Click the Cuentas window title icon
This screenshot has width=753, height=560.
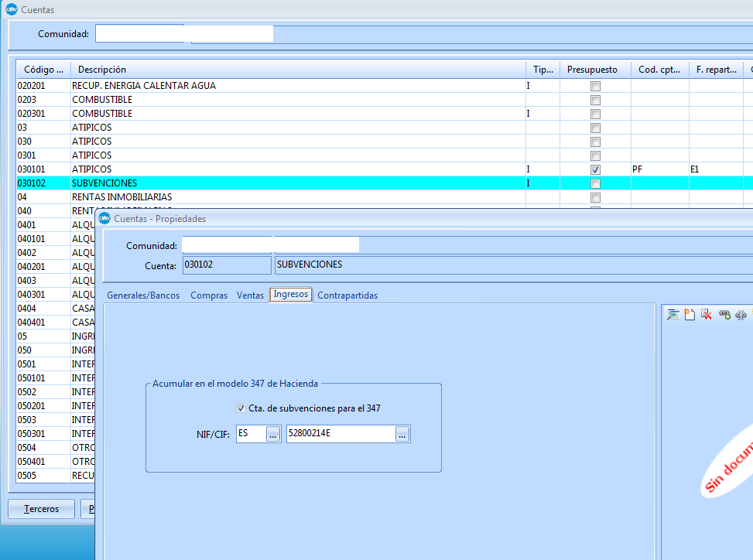pyautogui.click(x=10, y=10)
